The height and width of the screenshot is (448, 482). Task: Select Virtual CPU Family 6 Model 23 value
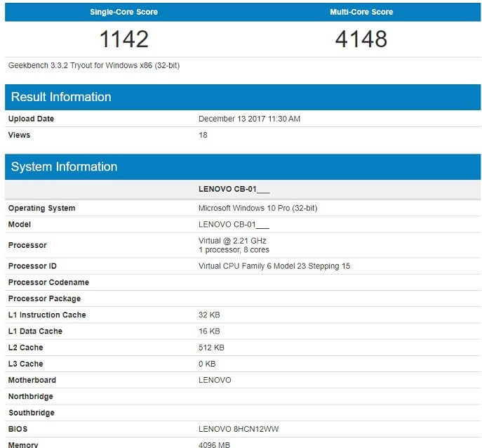pyautogui.click(x=274, y=266)
